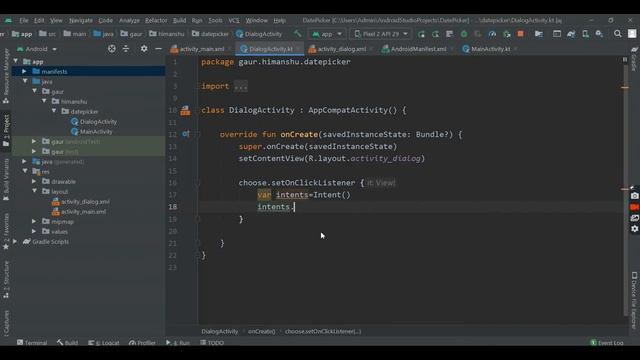Open the Refactor menu
The width and height of the screenshot is (640, 360).
[x=156, y=20]
